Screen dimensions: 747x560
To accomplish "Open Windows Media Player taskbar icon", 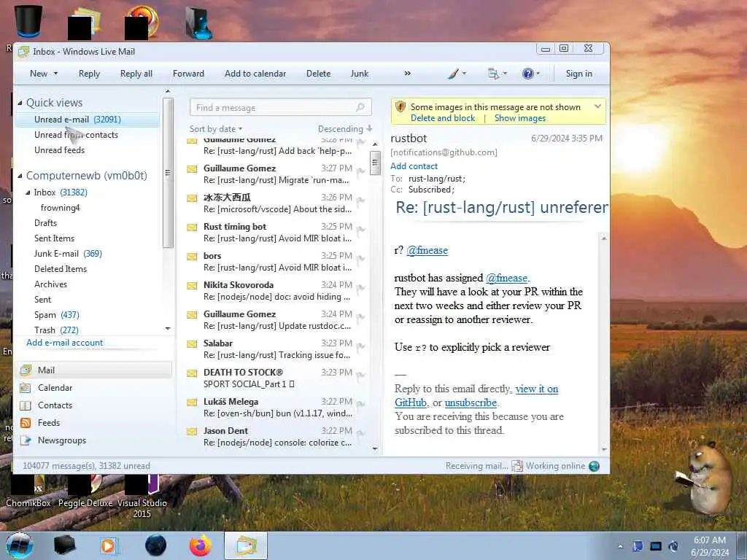I will (x=109, y=545).
